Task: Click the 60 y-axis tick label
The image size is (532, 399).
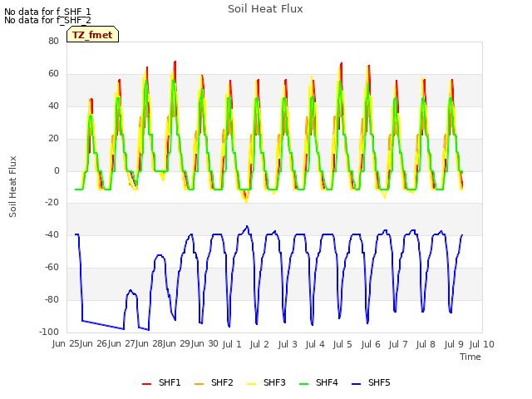Action: click(53, 73)
